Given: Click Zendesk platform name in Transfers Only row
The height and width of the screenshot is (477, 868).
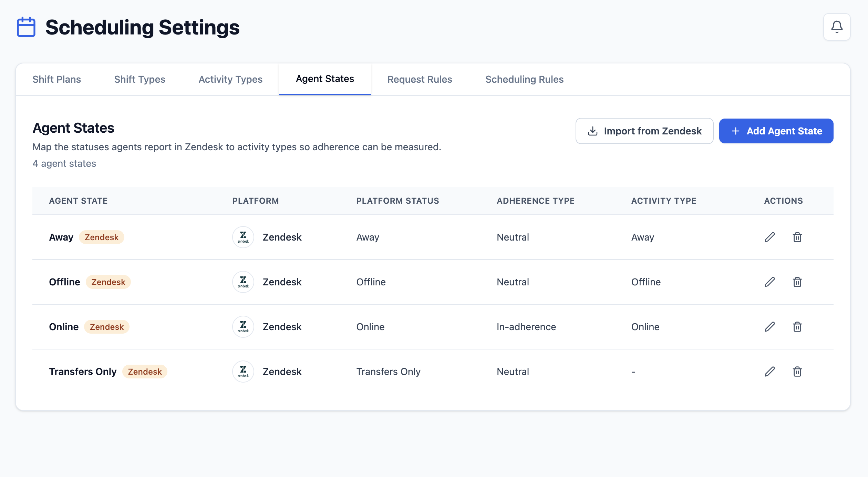Looking at the screenshot, I should click(x=282, y=372).
